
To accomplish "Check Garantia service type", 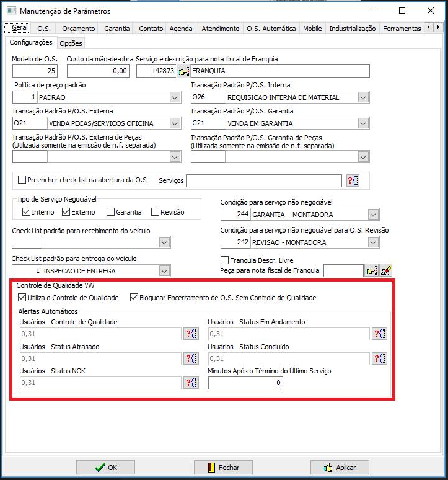I will coord(110,212).
